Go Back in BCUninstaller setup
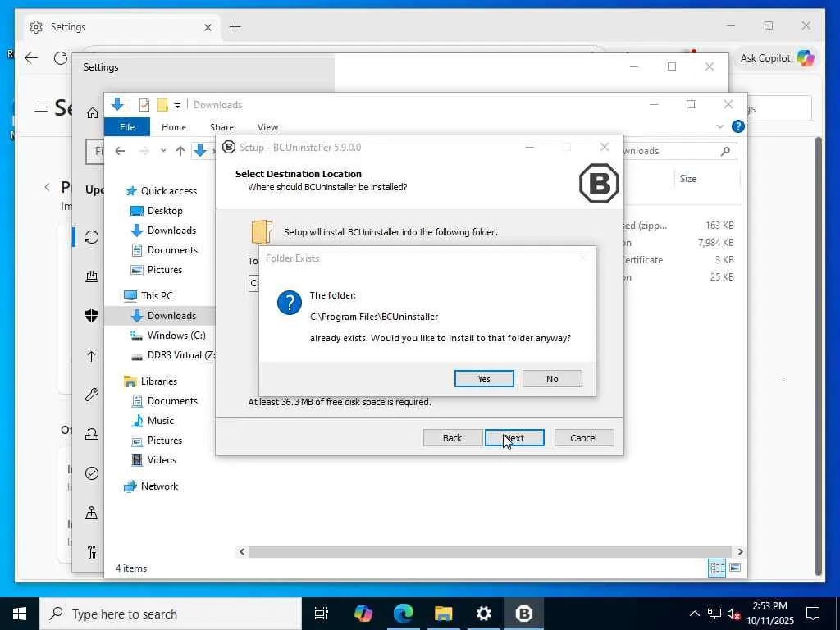Screen dimensions: 840x630 pos(452,438)
